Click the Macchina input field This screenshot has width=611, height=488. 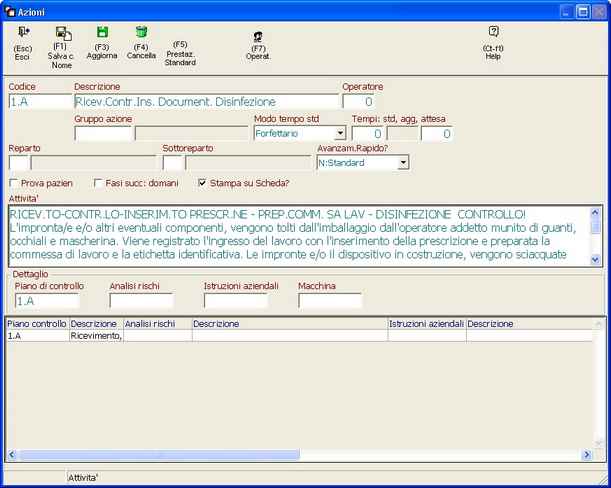click(330, 301)
